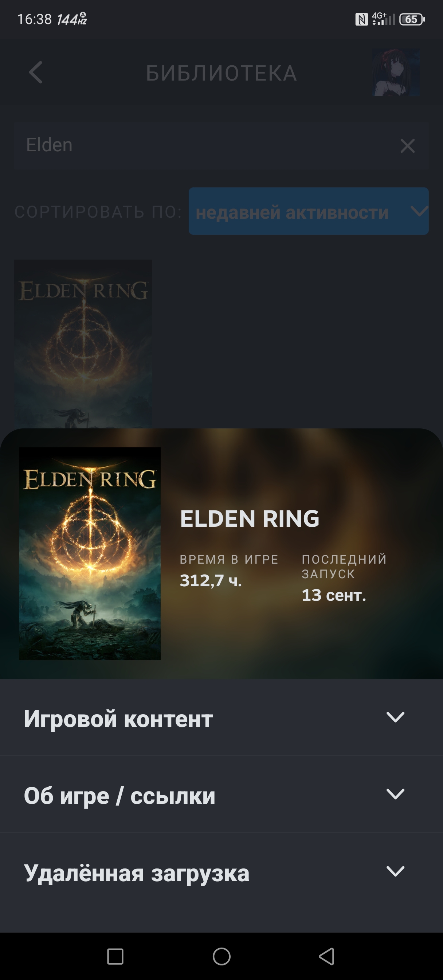Screen dimensions: 443x980
Task: Expand the Об игре / ссылки chevron
Action: click(396, 794)
